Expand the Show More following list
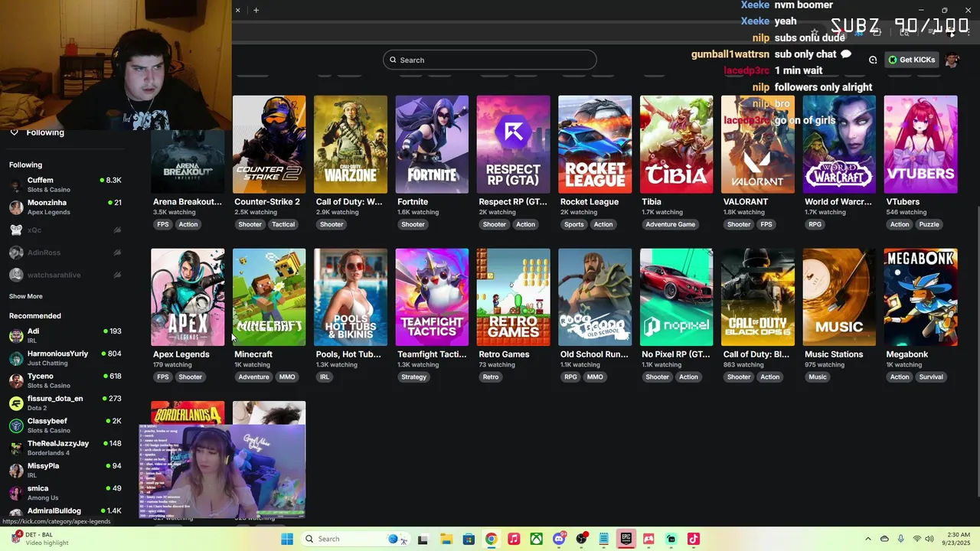980x551 pixels. coord(26,296)
